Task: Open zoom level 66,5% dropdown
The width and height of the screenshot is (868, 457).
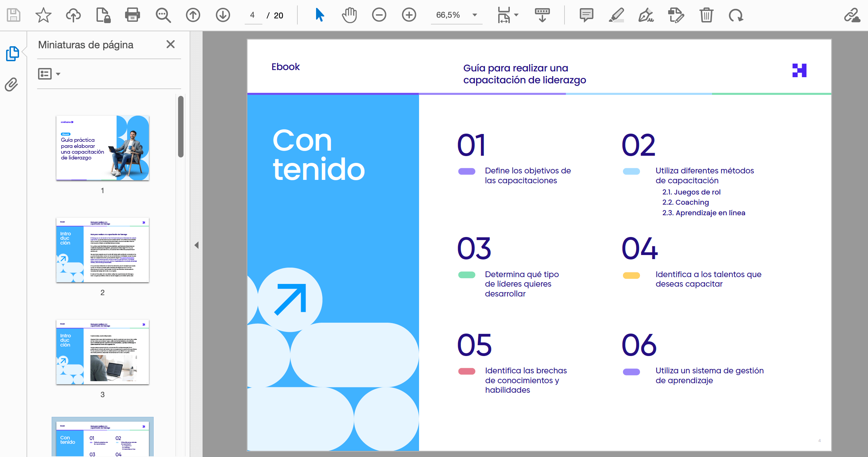Action: click(474, 15)
